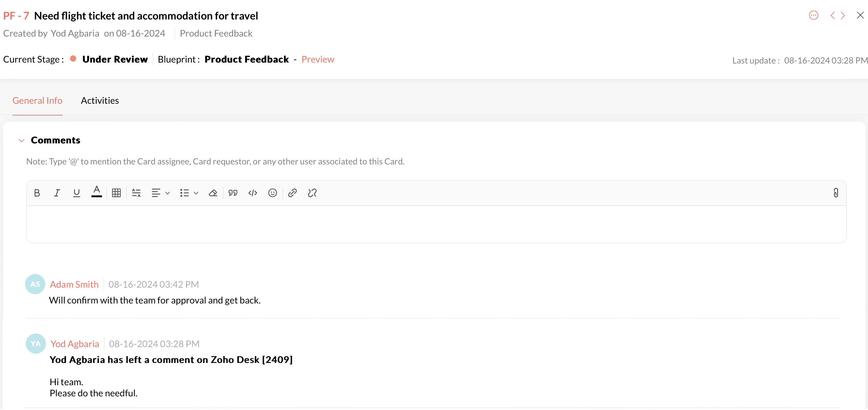Remove link with unlink icon
The height and width of the screenshot is (410, 868).
[x=312, y=193]
